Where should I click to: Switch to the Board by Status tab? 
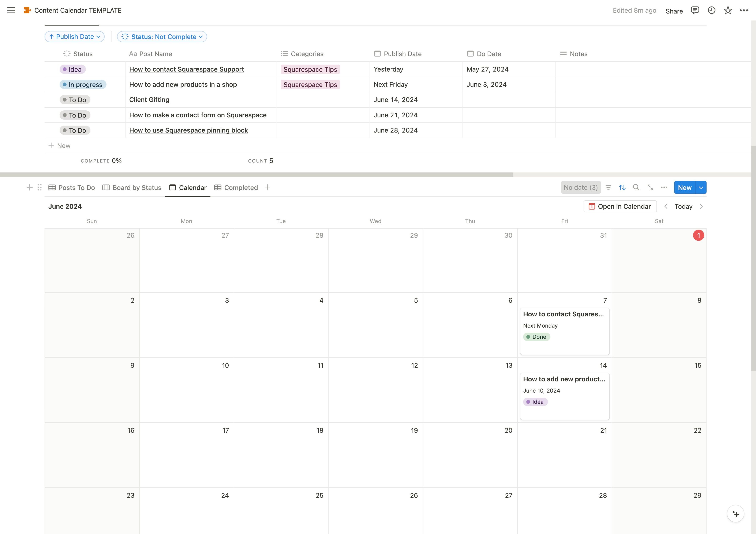[x=132, y=188]
